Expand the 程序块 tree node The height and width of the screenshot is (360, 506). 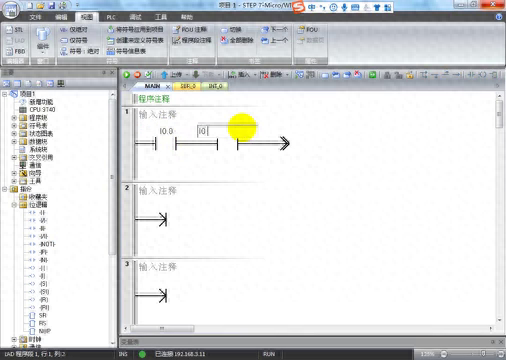[x=14, y=118]
